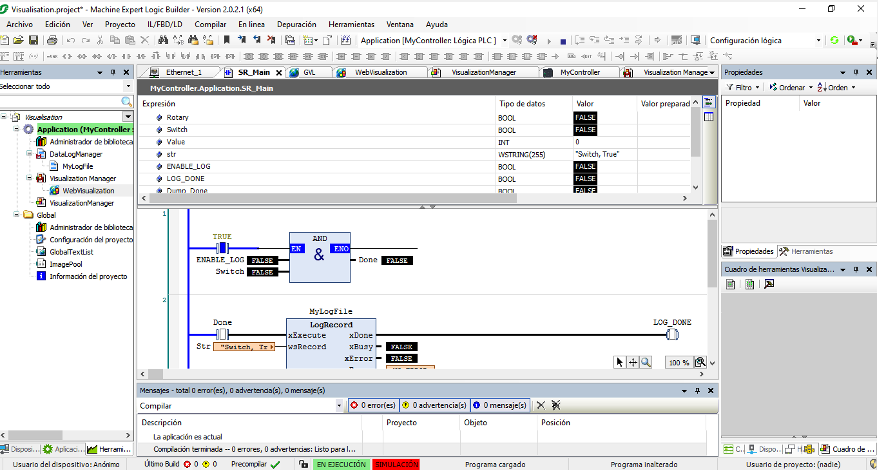878x470 pixels.
Task: Select the arrow pointer tool in editor
Action: (620, 362)
